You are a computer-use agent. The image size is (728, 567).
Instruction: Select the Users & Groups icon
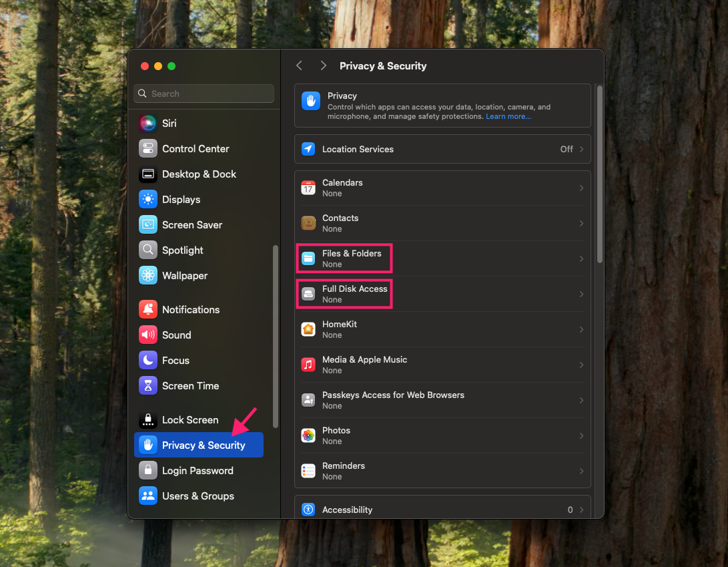(x=147, y=496)
